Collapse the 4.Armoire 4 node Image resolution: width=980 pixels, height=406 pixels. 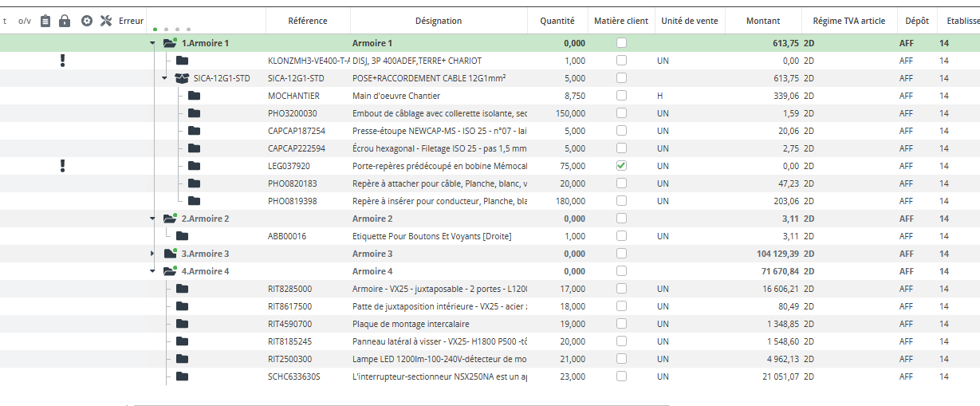click(153, 271)
